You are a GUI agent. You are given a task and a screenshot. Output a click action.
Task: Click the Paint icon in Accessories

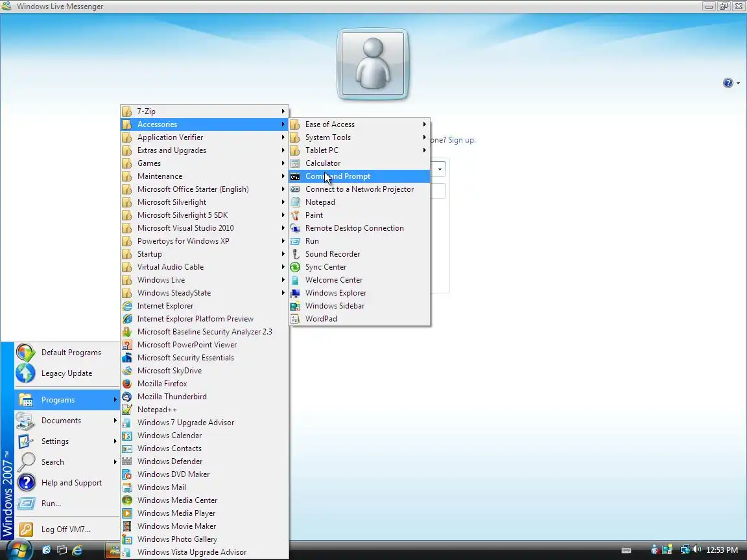point(296,215)
